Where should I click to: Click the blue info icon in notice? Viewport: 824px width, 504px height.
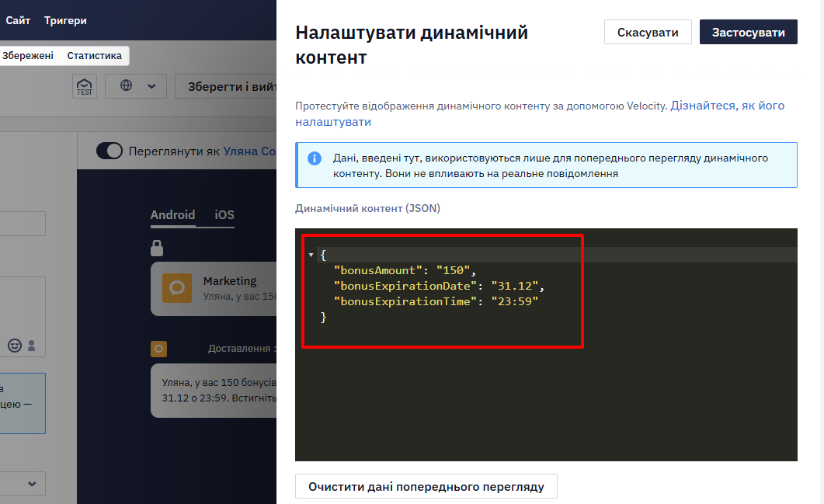[x=315, y=158]
